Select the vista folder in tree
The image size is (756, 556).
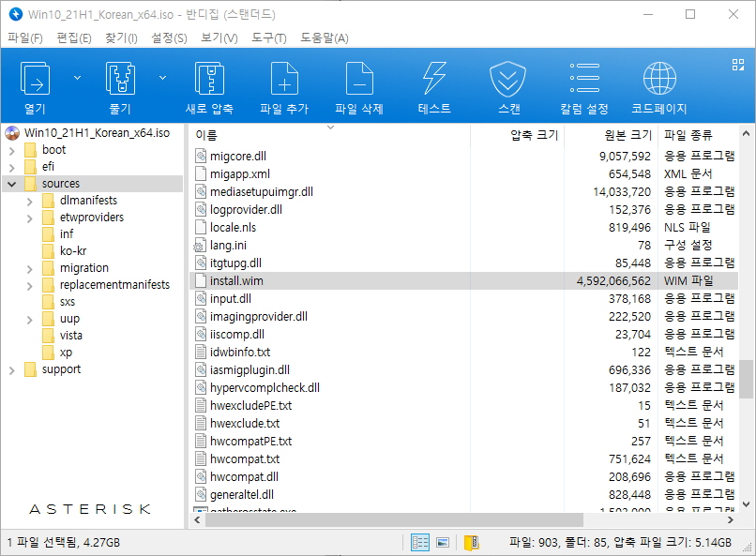(71, 336)
